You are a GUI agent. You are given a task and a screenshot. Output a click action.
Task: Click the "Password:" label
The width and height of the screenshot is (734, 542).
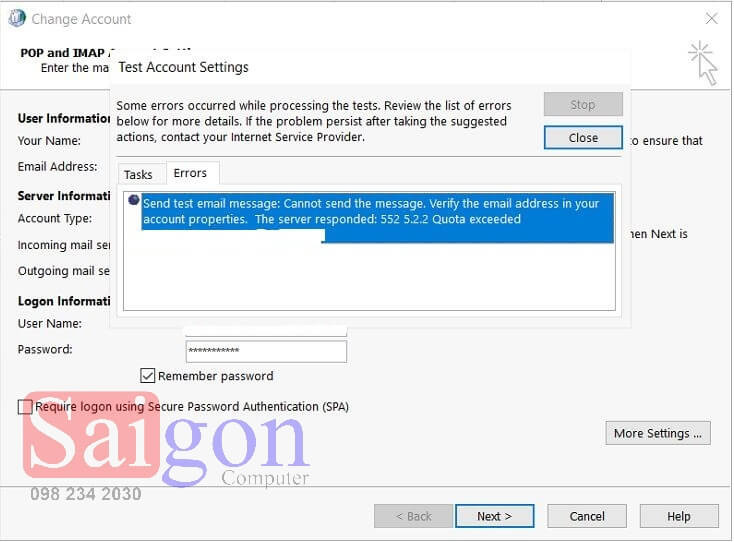pyautogui.click(x=45, y=349)
